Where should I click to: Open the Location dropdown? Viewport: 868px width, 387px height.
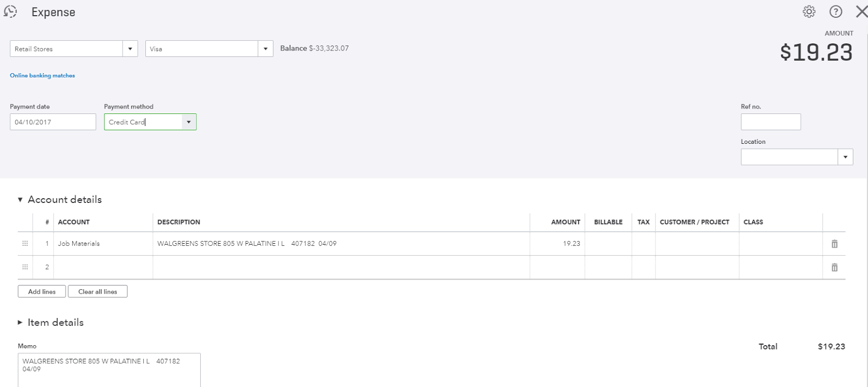[x=845, y=157]
